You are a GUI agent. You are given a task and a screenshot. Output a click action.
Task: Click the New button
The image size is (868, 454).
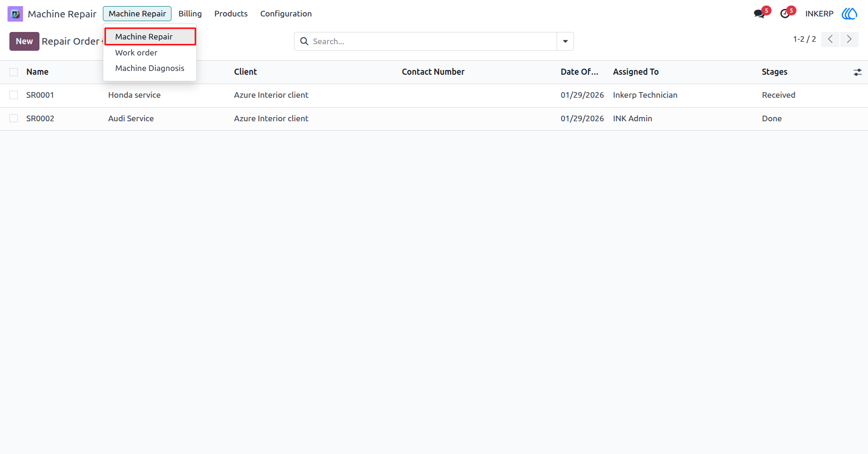[24, 41]
